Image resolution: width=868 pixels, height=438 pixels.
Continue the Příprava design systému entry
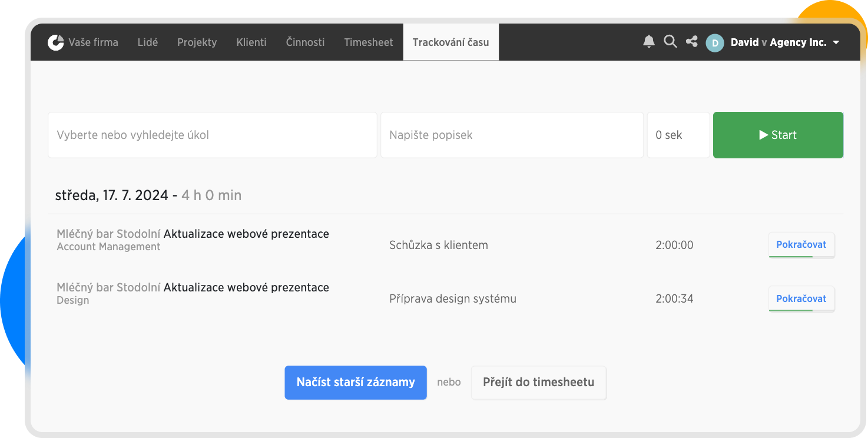coord(801,298)
